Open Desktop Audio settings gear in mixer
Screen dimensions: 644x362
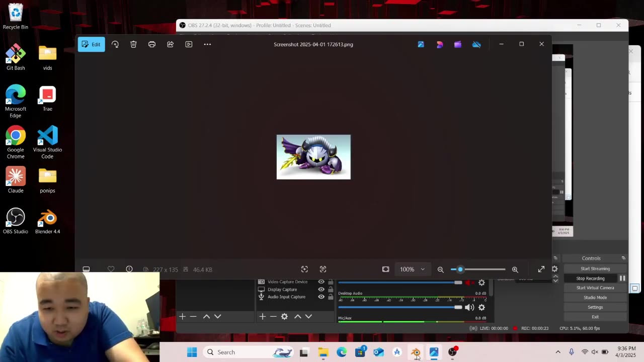481,307
